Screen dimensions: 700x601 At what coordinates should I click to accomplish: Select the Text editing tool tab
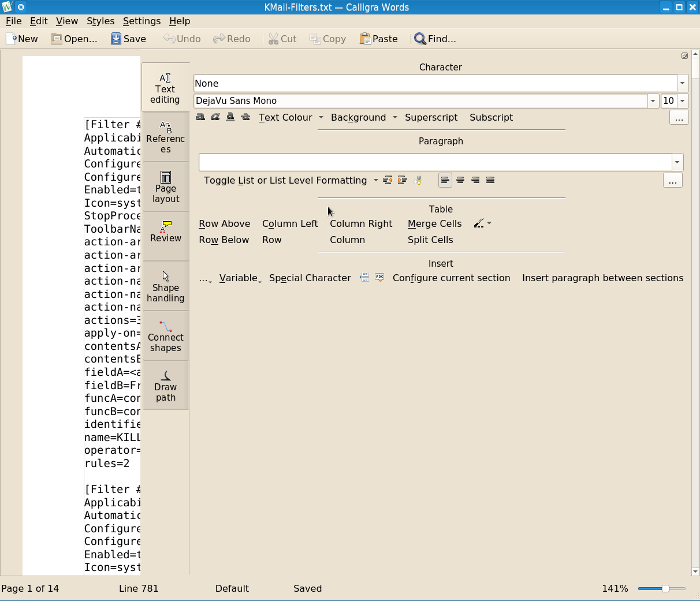165,88
